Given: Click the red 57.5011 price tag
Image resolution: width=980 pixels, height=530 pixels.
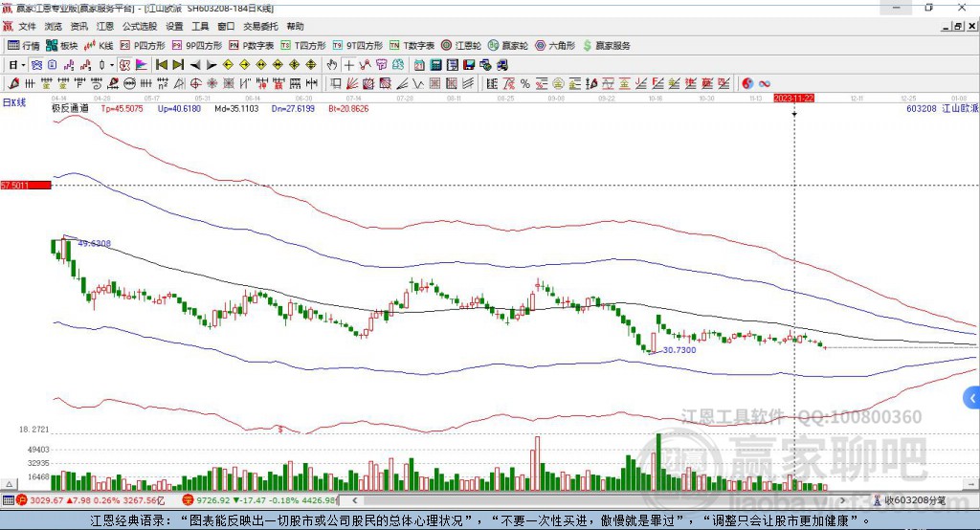Looking at the screenshot, I should point(26,185).
